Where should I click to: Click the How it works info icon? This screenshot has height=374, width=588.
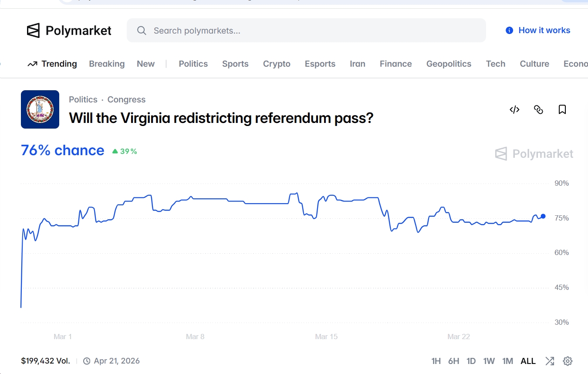click(509, 31)
